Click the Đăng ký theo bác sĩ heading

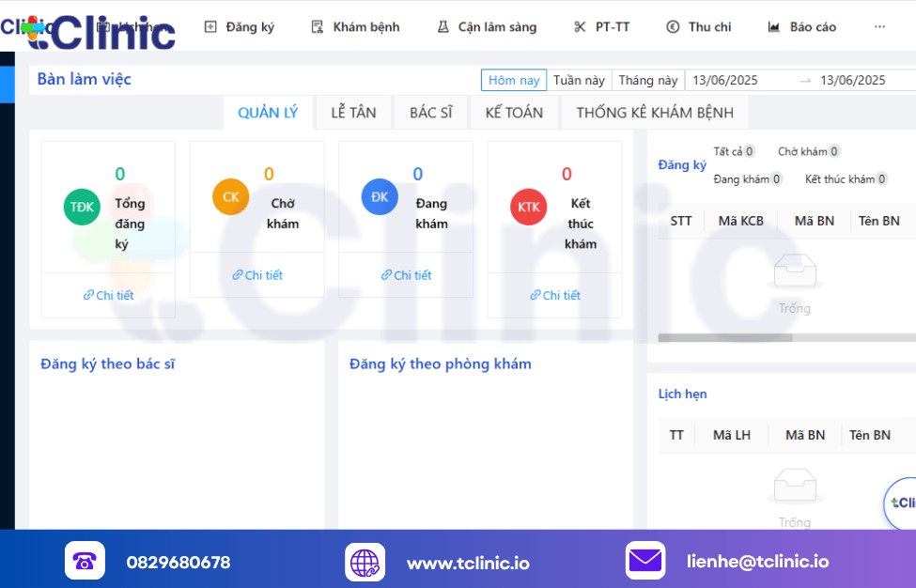point(107,364)
